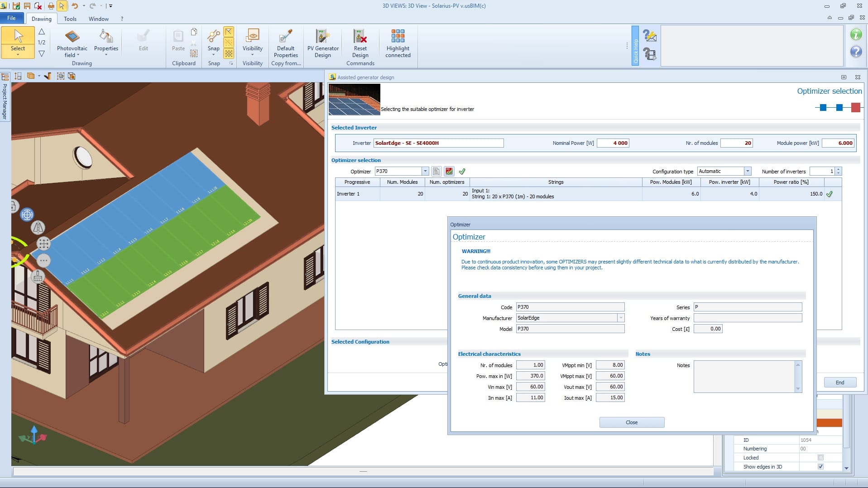Open the Window ribbon tab
868x488 pixels.
click(99, 19)
